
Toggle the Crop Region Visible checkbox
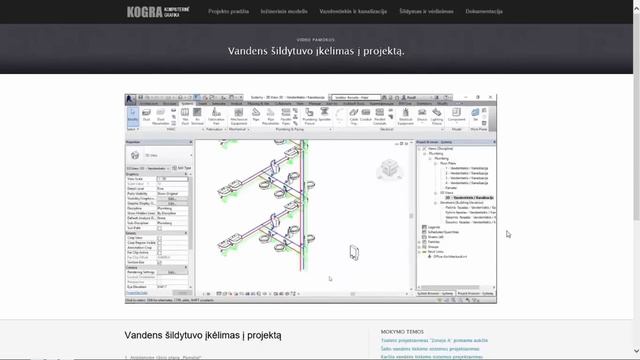coord(159,243)
